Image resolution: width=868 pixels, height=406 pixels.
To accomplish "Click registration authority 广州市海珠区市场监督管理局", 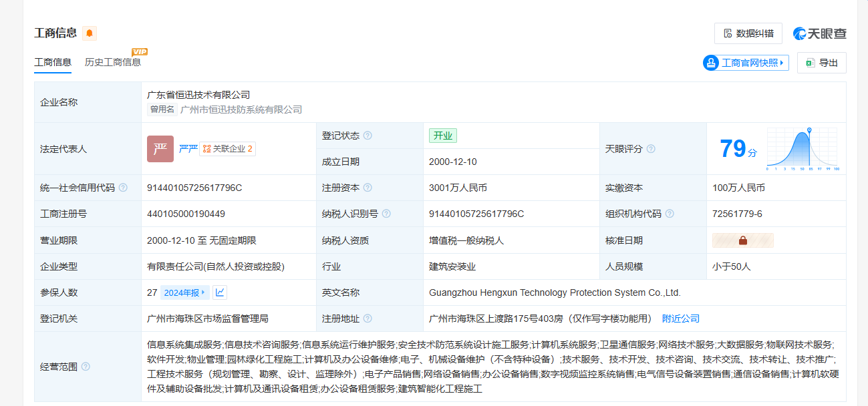I will [208, 319].
